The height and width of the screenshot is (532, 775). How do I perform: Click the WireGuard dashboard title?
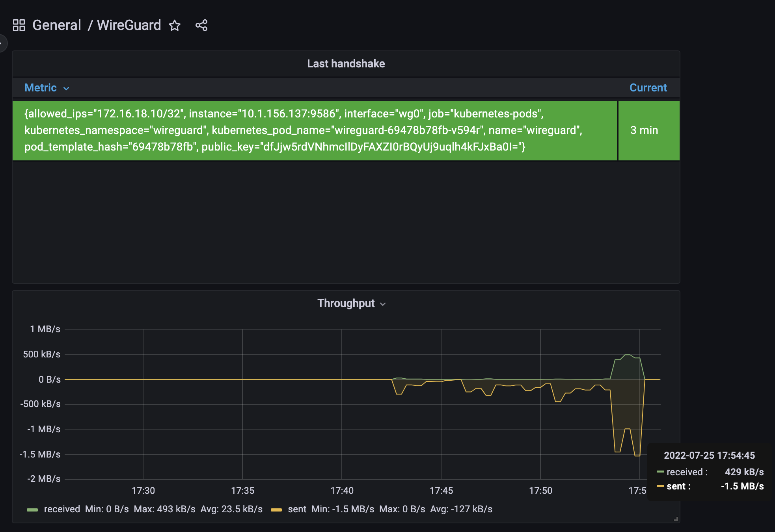pos(129,25)
